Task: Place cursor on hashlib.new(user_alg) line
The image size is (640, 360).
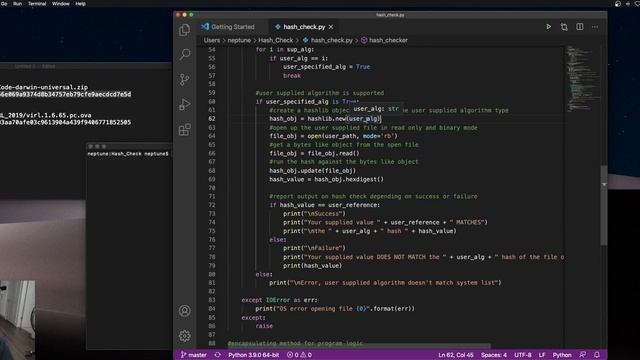Action: point(325,119)
